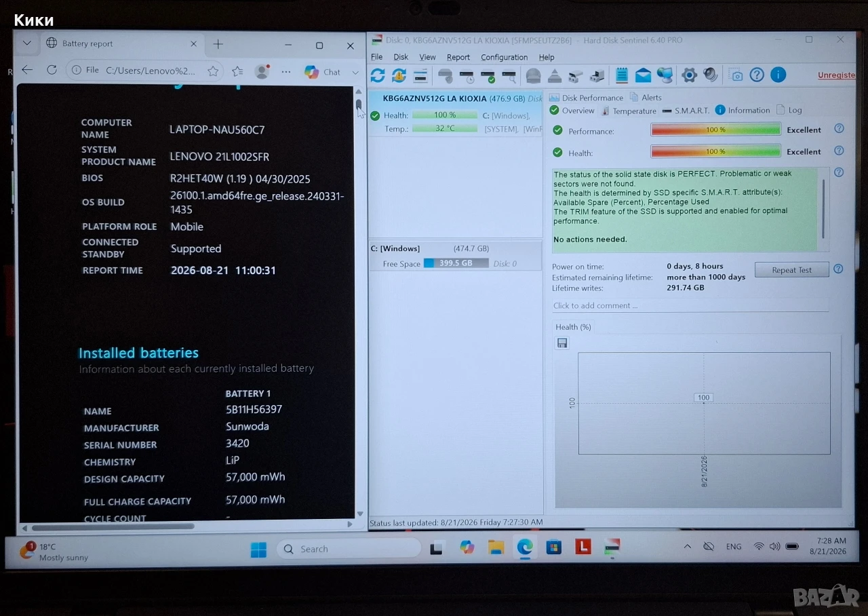This screenshot has height=616, width=868.
Task: Click the help icon next to Health bar
Action: [x=839, y=151]
